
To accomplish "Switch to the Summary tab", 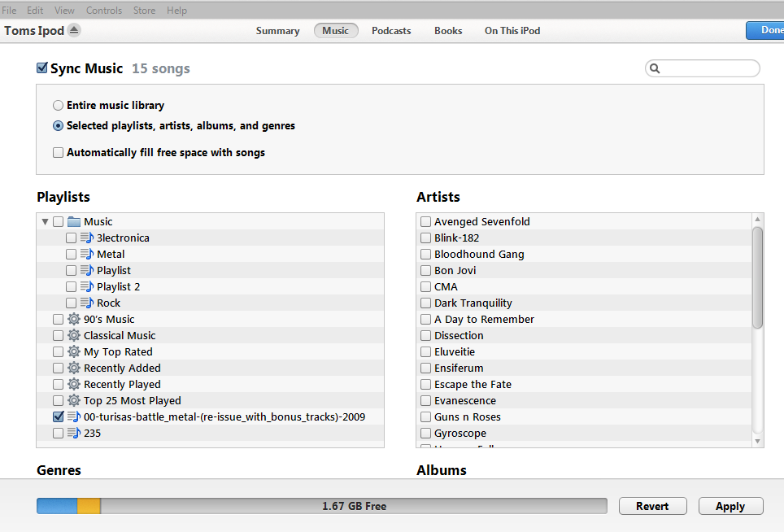I will pyautogui.click(x=277, y=30).
